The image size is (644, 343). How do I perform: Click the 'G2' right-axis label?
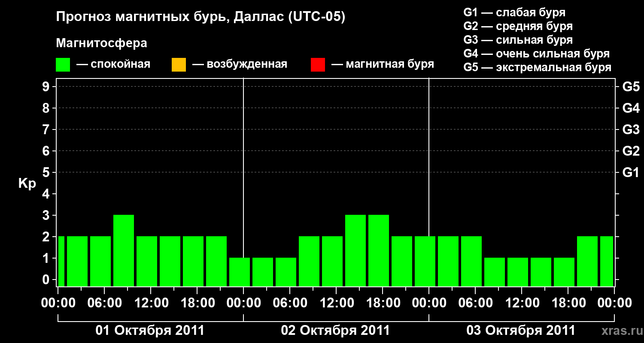click(x=631, y=151)
